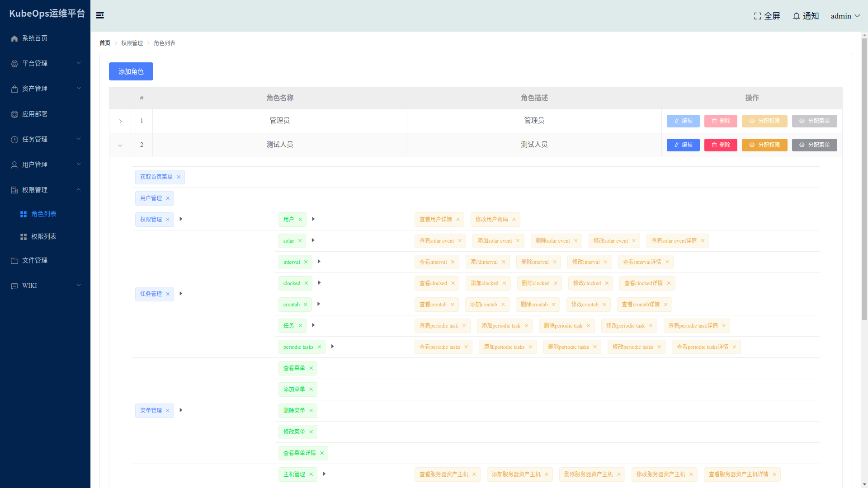Toggle the sidebar collapse hamburger icon
Screen dimensions: 868x488
tap(100, 15)
